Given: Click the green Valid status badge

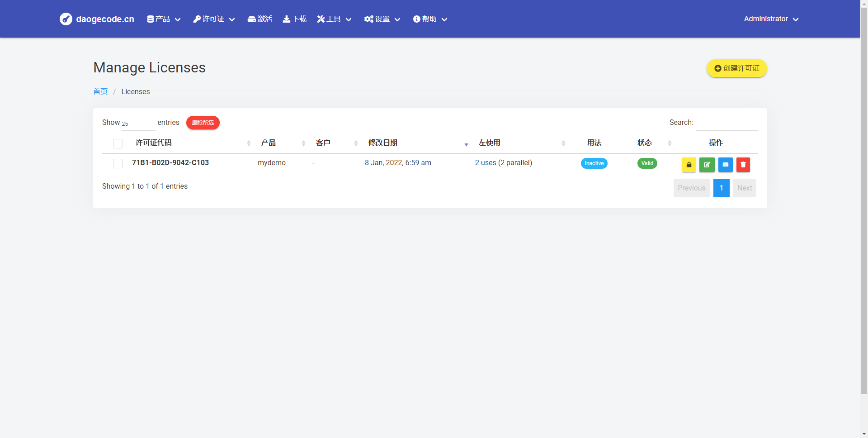Looking at the screenshot, I should point(647,163).
